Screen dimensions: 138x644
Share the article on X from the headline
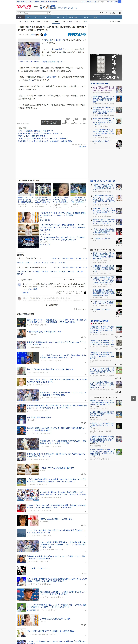tap(42, 35)
